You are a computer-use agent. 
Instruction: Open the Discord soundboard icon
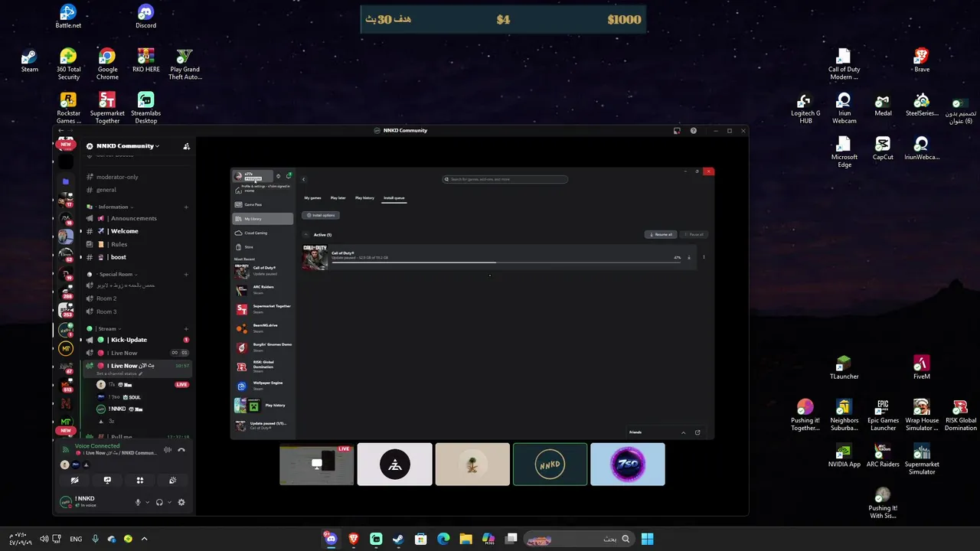pos(172,481)
